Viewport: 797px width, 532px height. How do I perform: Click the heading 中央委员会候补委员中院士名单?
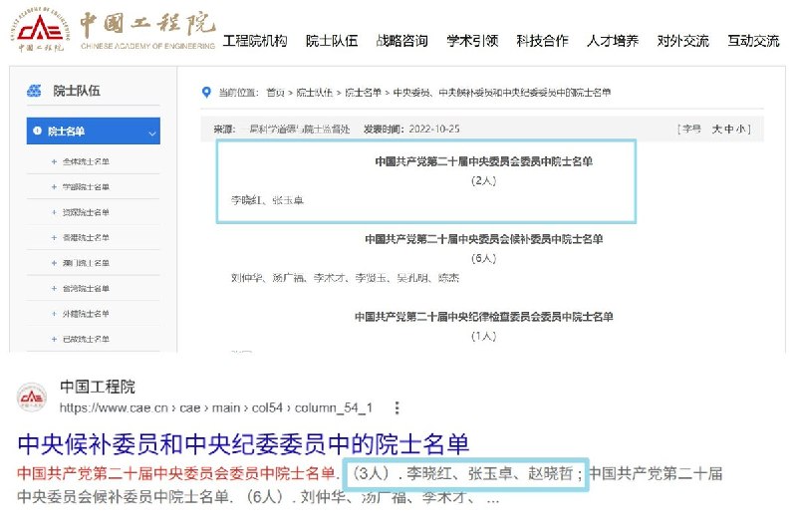[x=484, y=239]
